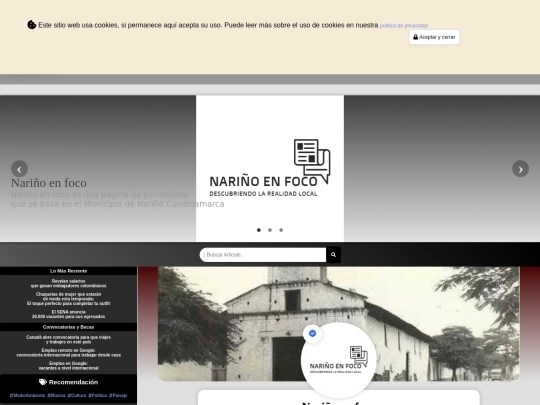Select the #MedioAmbiente hashtag

28,395
